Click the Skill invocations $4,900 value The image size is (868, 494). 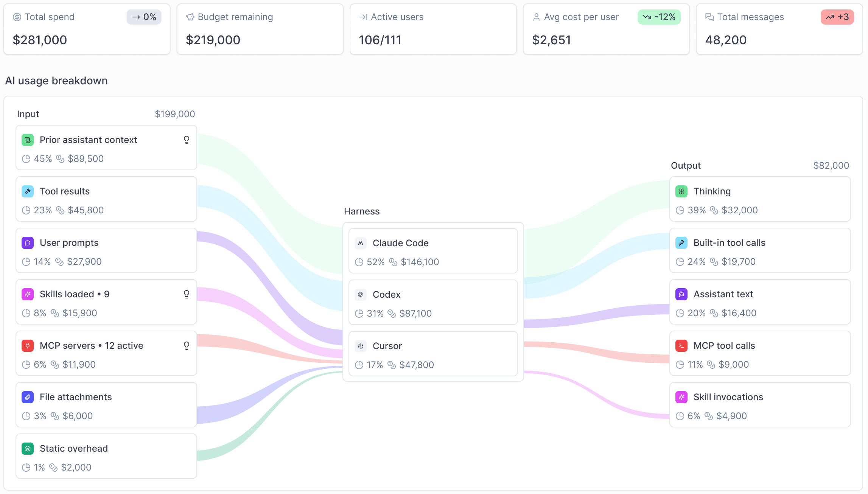731,416
